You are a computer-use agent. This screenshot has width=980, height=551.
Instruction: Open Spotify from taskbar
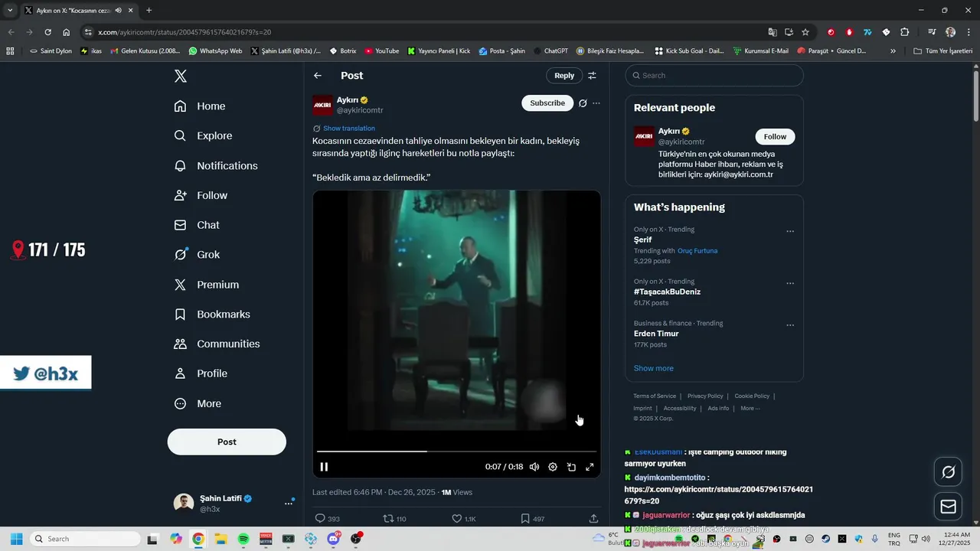(x=243, y=539)
